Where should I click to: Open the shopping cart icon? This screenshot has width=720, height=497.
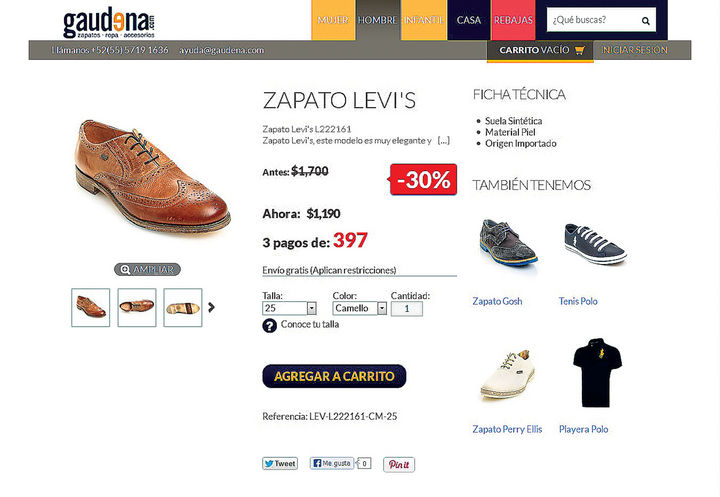tap(579, 50)
